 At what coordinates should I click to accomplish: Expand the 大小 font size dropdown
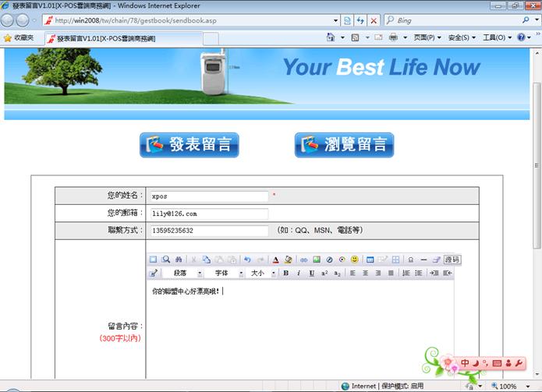pos(262,274)
